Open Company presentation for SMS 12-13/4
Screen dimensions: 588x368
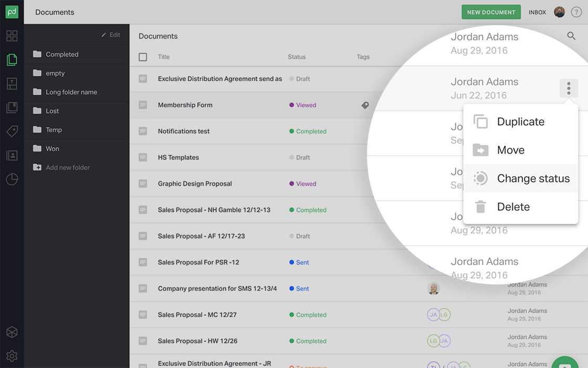217,289
